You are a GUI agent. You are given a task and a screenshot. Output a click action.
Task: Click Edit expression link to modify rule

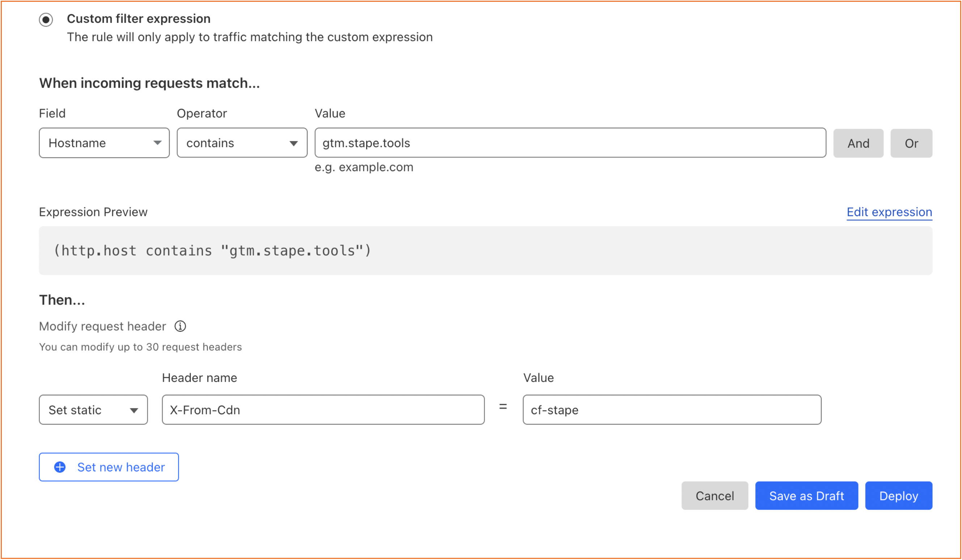(888, 212)
